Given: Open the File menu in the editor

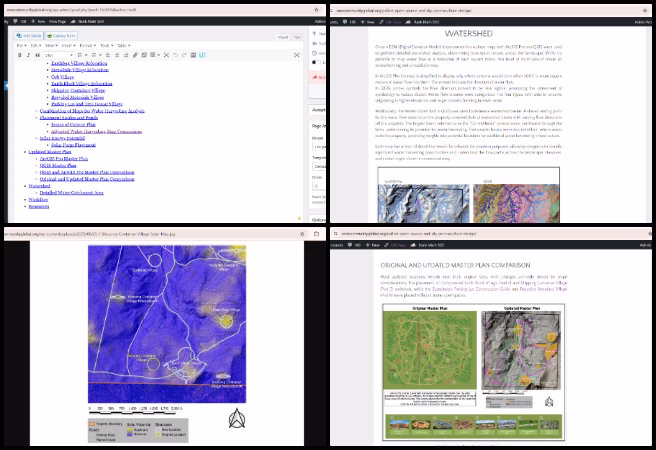Looking at the screenshot, I should (x=21, y=45).
